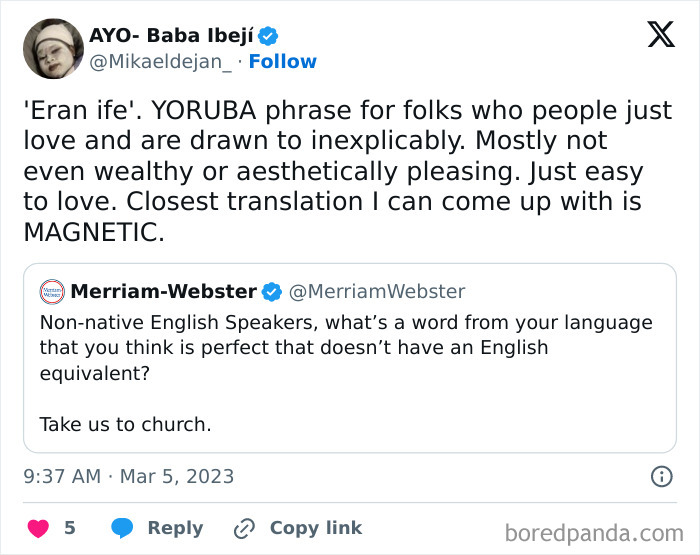Open the 9:37 AM Mar 5, 2023 timestamp
This screenshot has width=700, height=555.
[x=128, y=477]
